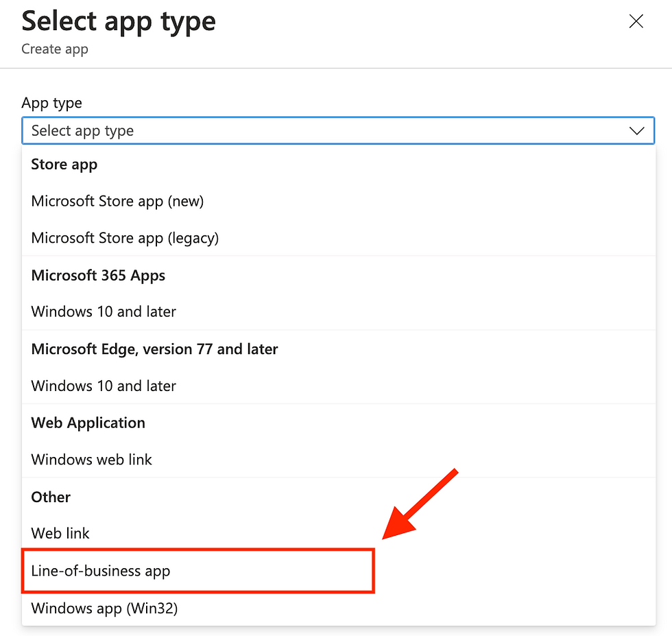Viewport: 672px width, 636px height.
Task: Select Line-of-business app option
Action: coord(339,571)
